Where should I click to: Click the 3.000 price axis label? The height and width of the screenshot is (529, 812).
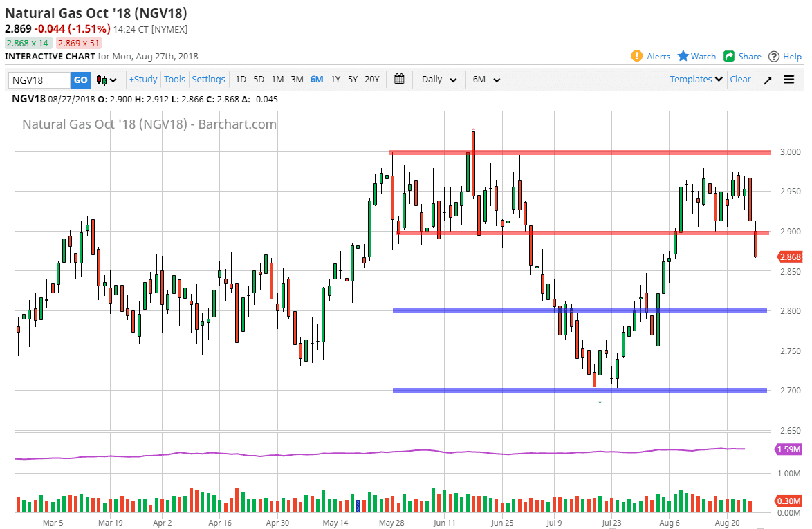(x=791, y=152)
